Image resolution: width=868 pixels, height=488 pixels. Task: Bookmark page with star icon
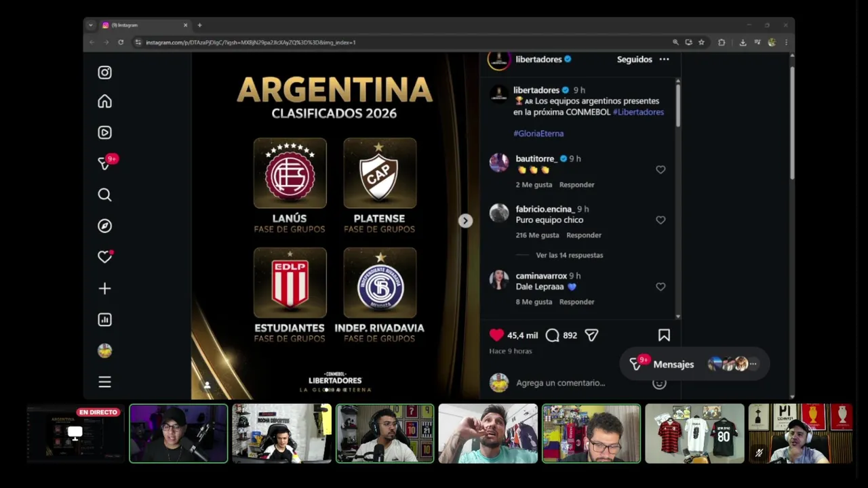tap(701, 42)
